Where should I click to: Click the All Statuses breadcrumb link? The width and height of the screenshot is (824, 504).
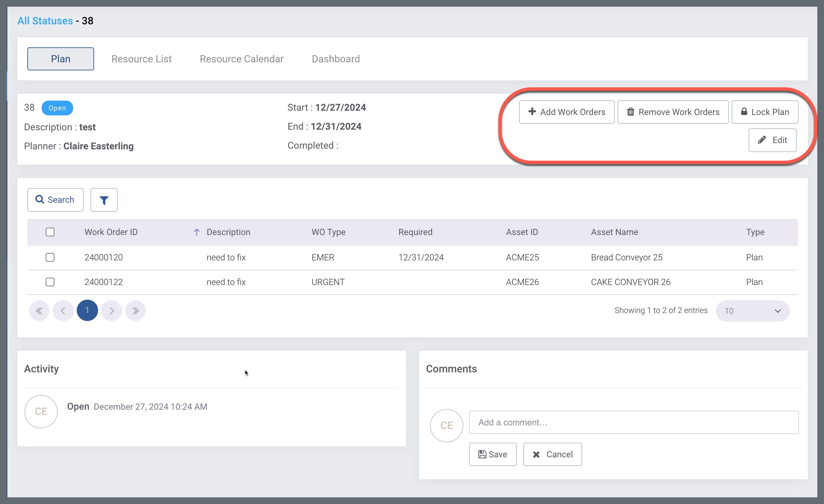click(x=45, y=21)
